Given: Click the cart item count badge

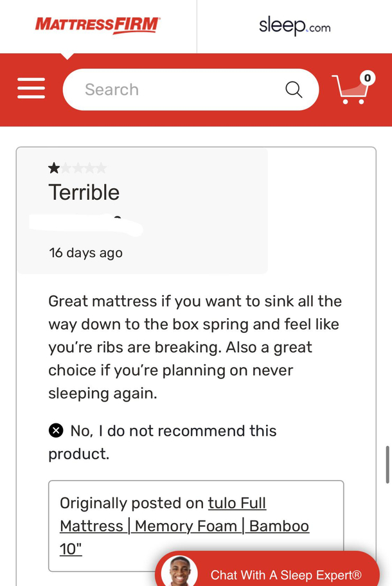Looking at the screenshot, I should [368, 78].
